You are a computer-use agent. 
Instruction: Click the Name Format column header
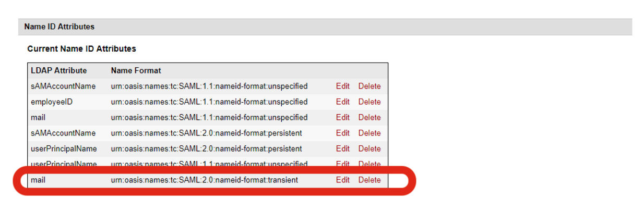(x=136, y=70)
